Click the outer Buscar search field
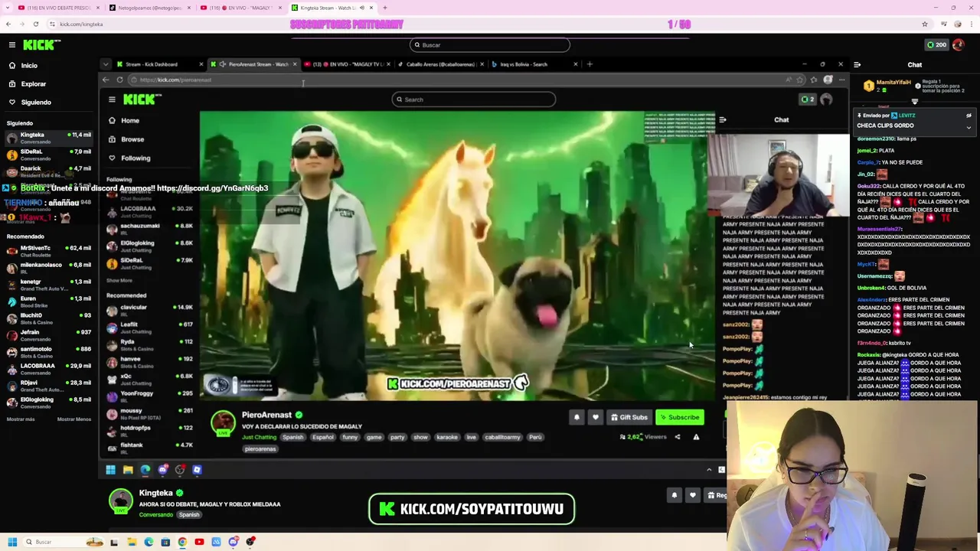This screenshot has height=551, width=980. click(x=490, y=45)
